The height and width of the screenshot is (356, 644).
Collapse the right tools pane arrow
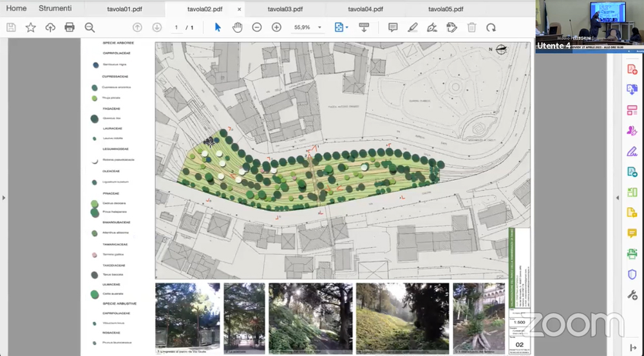618,197
